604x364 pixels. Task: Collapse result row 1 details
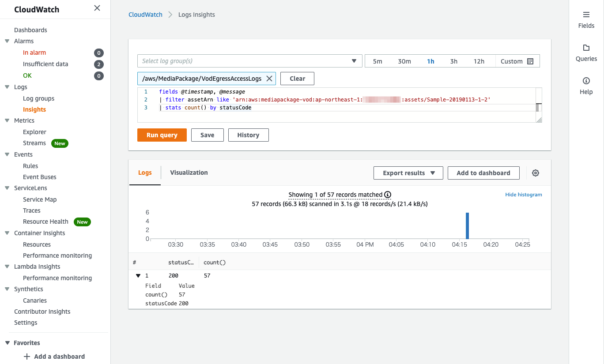click(138, 276)
